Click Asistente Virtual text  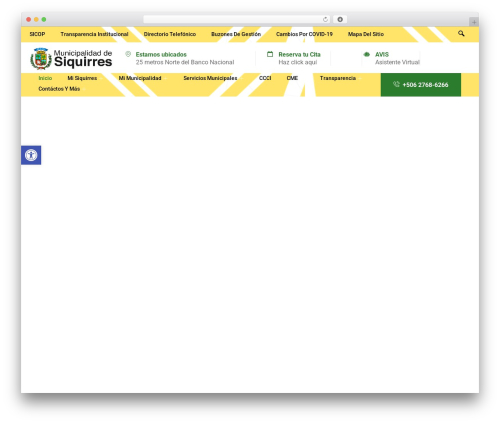tap(397, 62)
